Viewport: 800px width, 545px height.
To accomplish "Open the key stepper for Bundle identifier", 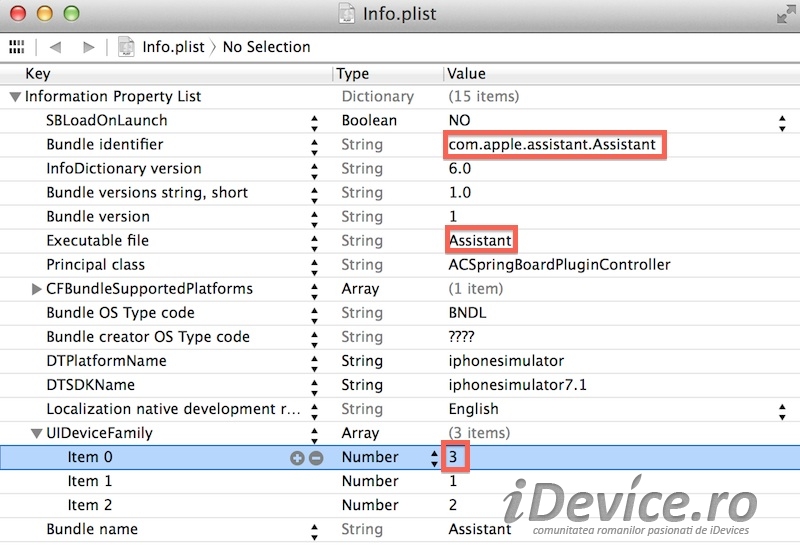I will click(x=314, y=147).
